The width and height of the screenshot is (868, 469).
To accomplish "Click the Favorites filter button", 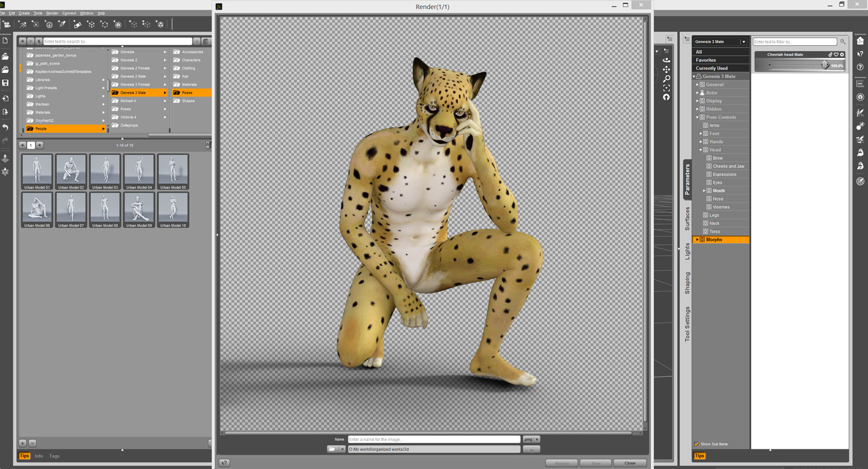I will point(721,60).
